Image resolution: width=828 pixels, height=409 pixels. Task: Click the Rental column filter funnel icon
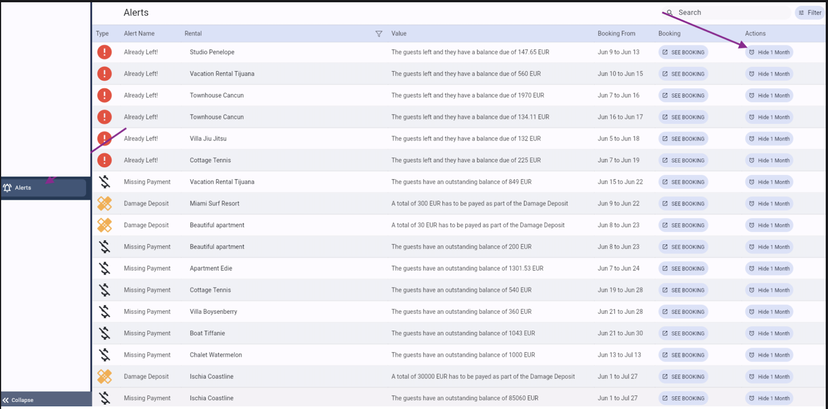378,34
